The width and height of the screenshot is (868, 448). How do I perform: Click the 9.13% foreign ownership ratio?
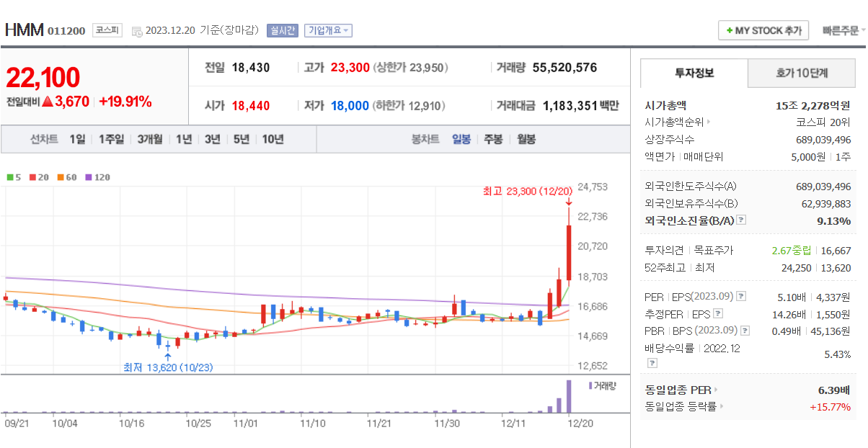point(834,220)
